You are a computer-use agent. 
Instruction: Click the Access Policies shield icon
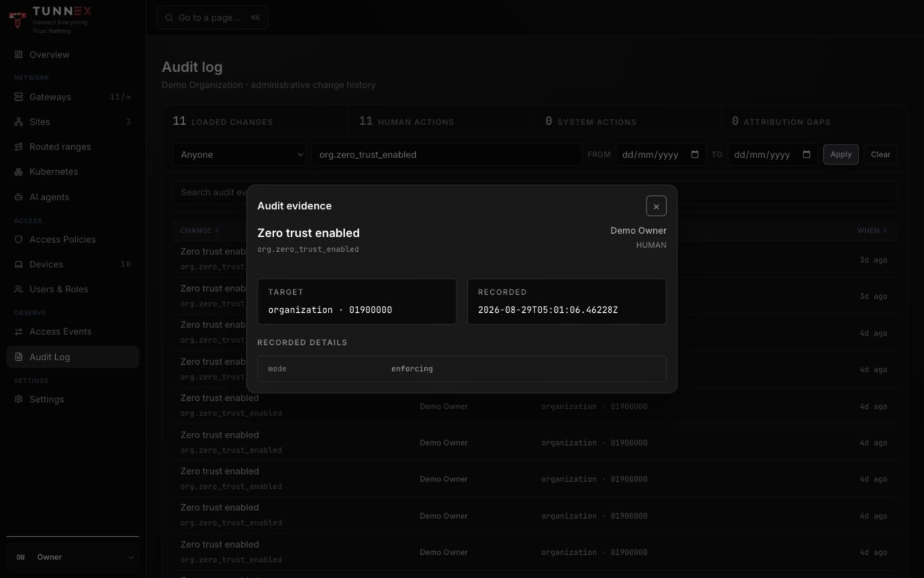point(19,240)
